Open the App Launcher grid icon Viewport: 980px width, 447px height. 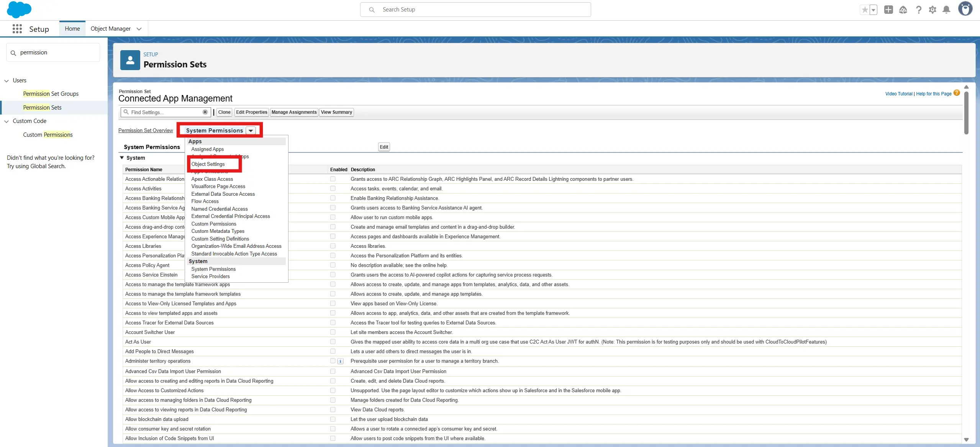point(17,29)
